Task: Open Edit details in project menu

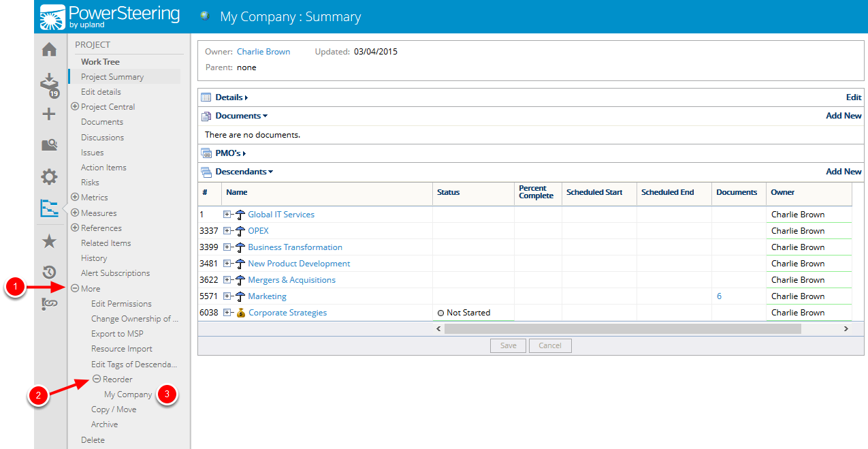Action: (101, 92)
